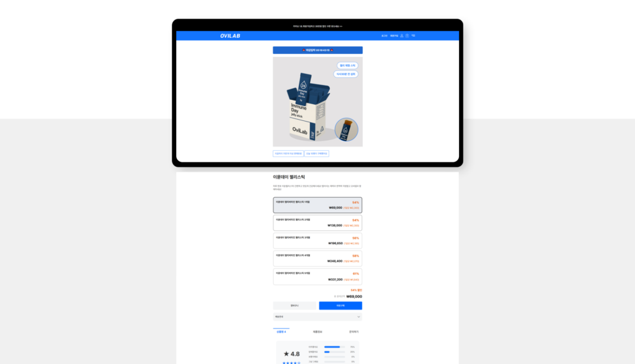Open the 제품정보 product info tab
635x364 pixels.
(x=317, y=332)
